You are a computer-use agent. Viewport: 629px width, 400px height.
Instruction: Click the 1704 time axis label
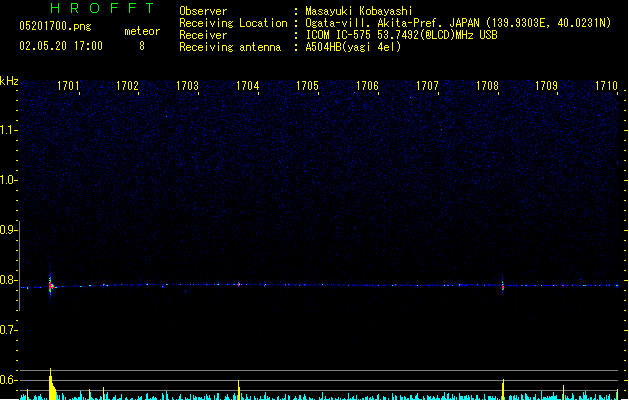coord(248,86)
